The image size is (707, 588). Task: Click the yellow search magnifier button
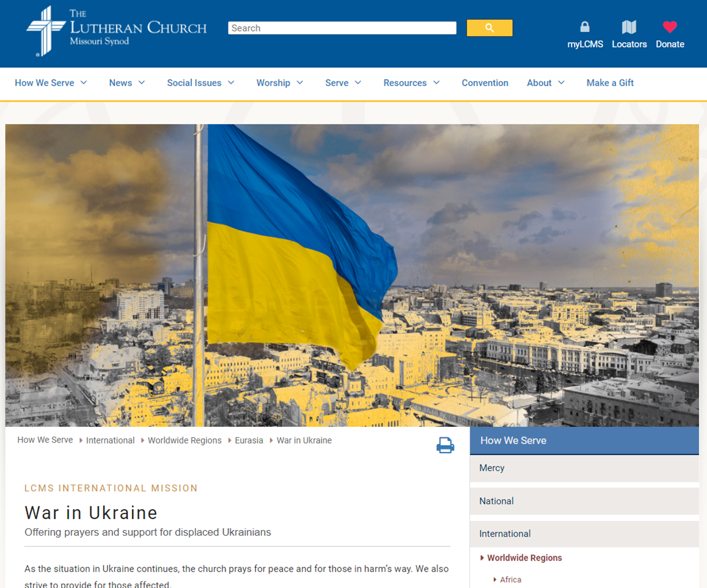pos(489,28)
